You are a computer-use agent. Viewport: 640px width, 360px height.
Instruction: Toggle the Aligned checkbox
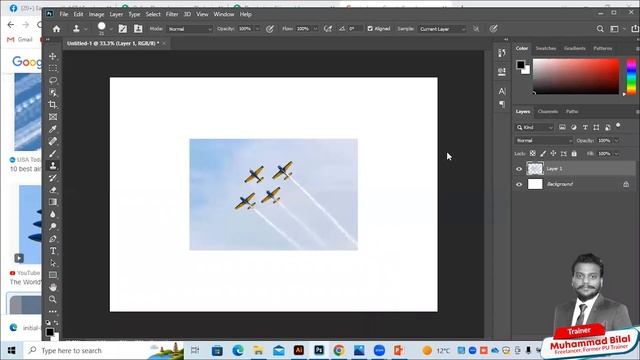370,29
